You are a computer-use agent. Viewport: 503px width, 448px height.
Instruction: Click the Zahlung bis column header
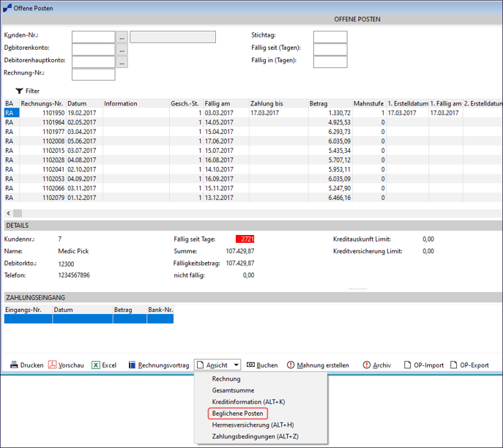[278, 103]
